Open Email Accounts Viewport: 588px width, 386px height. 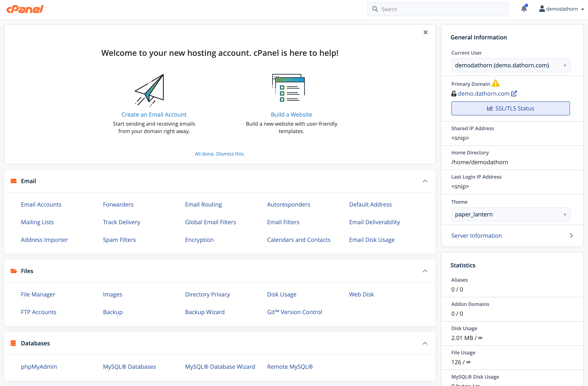(x=41, y=204)
